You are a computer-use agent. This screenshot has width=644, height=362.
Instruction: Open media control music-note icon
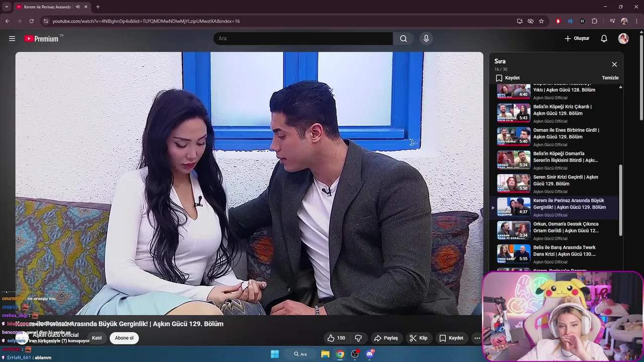coord(612,21)
